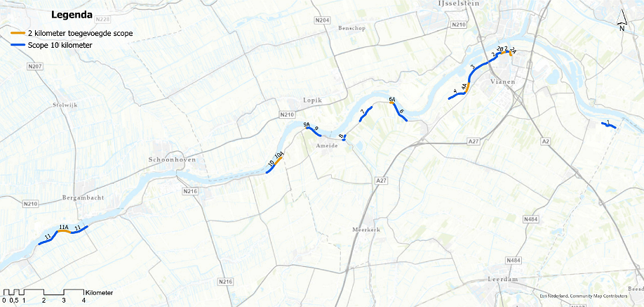Click the N216 road shield near Schoonhoven
The width and height of the screenshot is (644, 307).
(190, 191)
